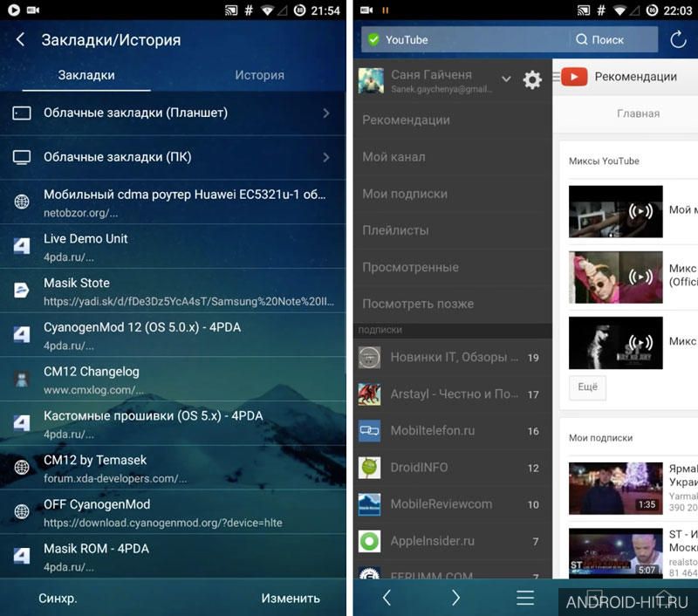This screenshot has height=616, width=698.
Task: Select the Главная tab
Action: [639, 114]
